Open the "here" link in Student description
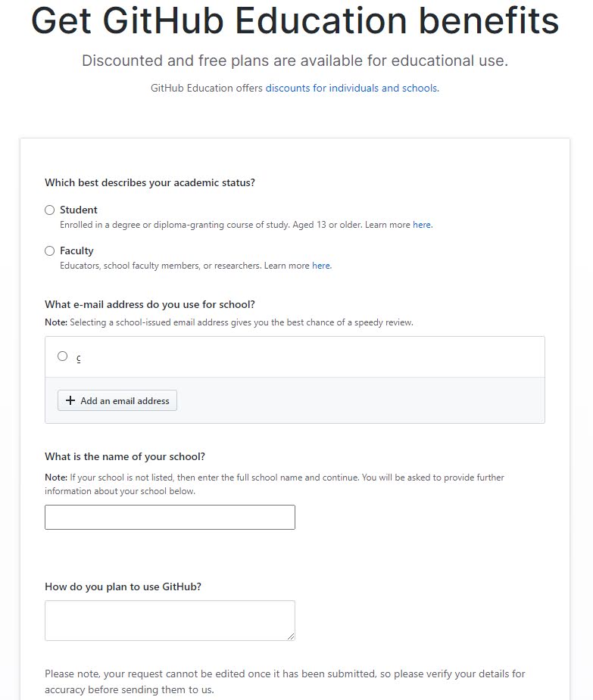The image size is (593, 700). click(422, 225)
